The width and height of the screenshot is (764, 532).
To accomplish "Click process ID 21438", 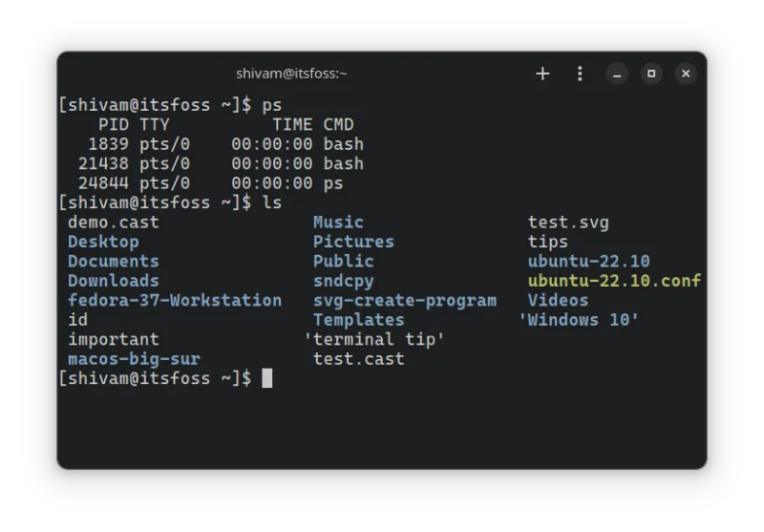I will pos(103,163).
